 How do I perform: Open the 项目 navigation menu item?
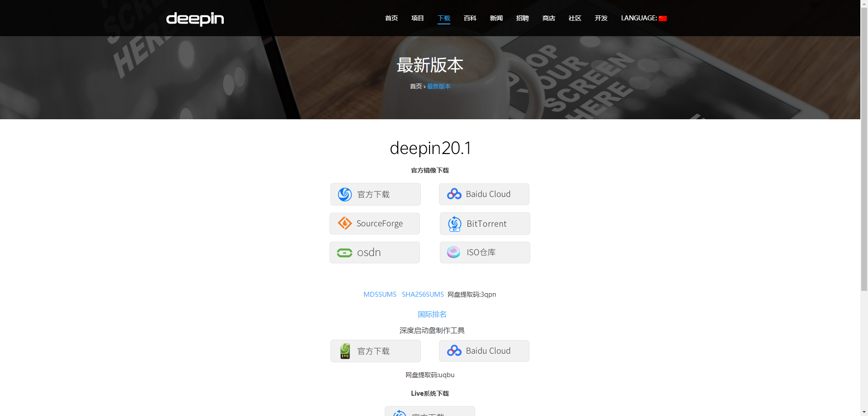(418, 18)
